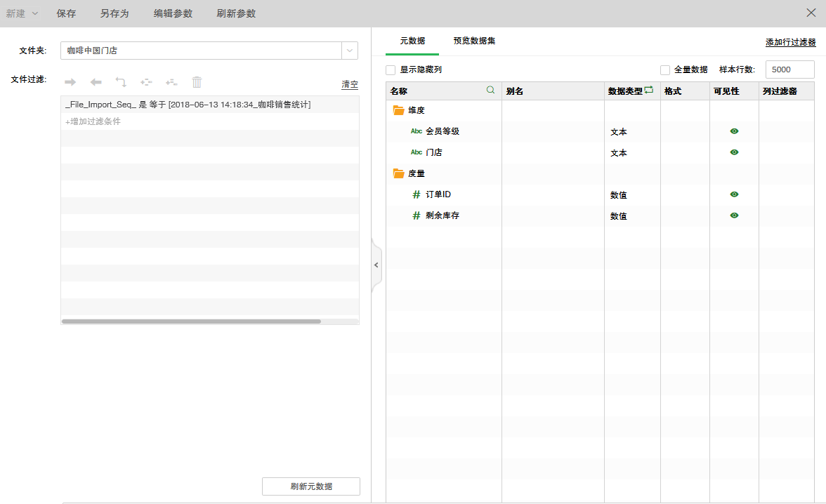The height and width of the screenshot is (504, 826).
Task: Click the # icon next to 订单ID
Action: pos(414,194)
